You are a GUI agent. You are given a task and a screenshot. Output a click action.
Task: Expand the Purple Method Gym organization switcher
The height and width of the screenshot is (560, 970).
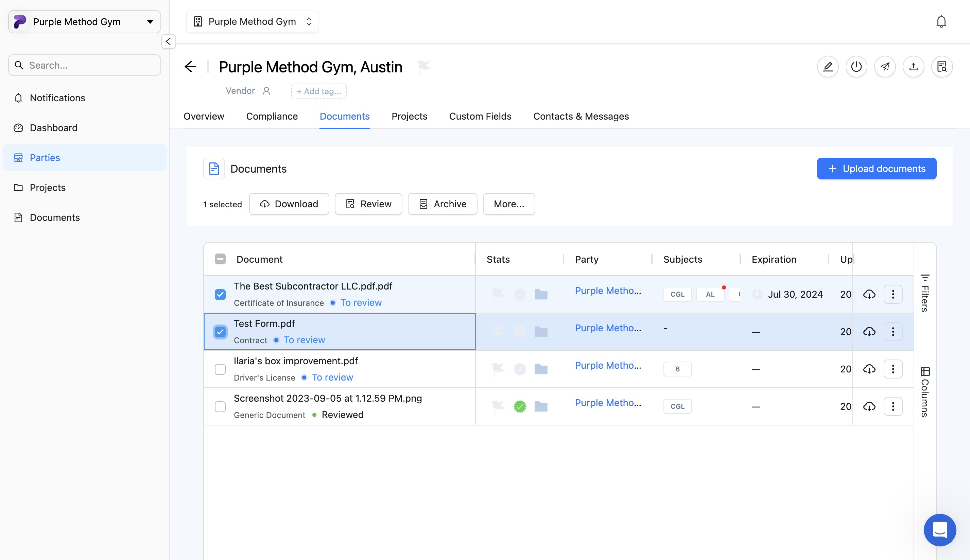pos(252,21)
